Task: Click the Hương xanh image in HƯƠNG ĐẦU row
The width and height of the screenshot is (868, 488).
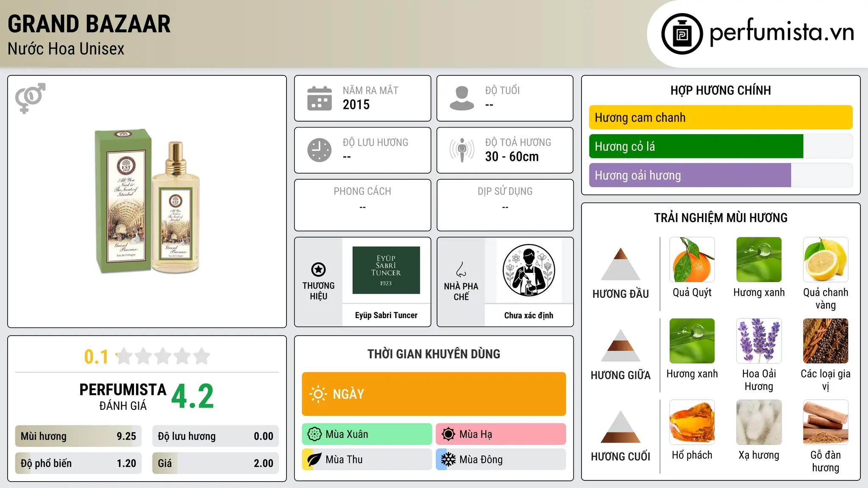Action: [759, 260]
